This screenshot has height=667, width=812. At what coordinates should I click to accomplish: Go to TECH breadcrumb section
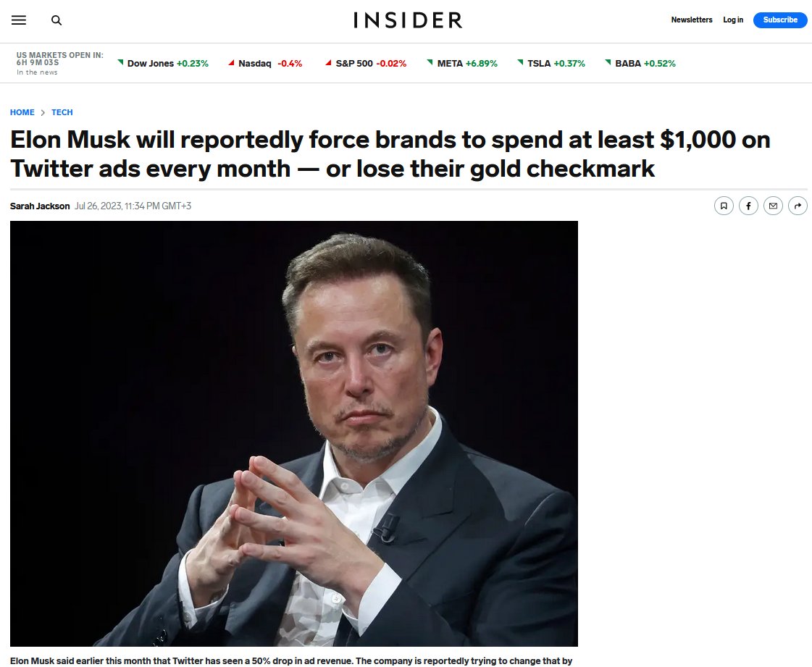[x=62, y=112]
